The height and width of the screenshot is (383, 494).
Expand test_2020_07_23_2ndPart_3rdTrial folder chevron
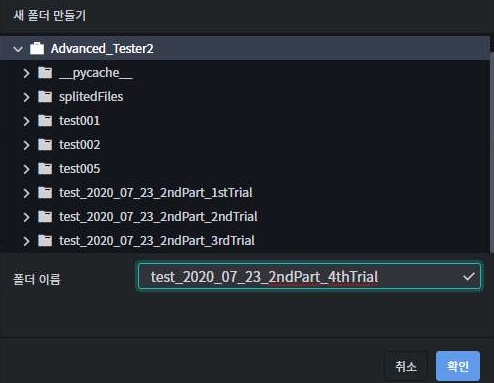click(x=26, y=241)
